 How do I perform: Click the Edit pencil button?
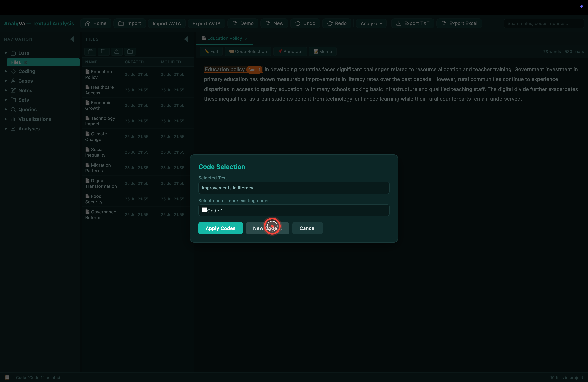211,51
